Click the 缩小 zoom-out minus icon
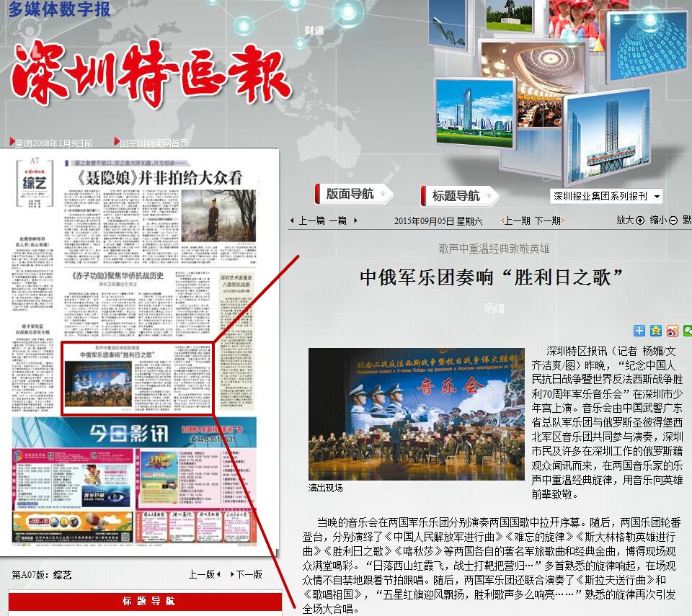 coord(673,220)
